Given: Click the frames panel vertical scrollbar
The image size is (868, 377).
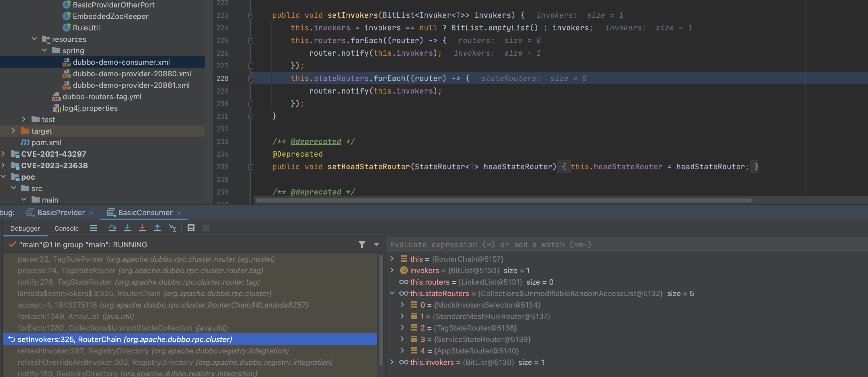Looking at the screenshot, I should 381,310.
